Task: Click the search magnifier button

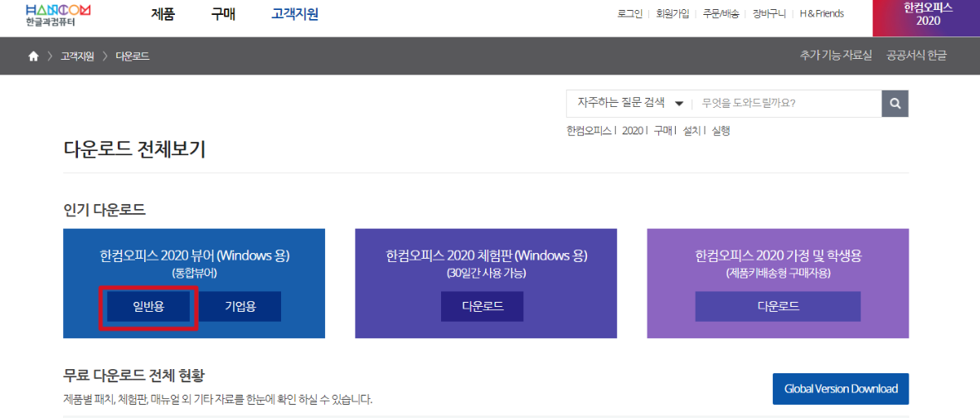Action: pyautogui.click(x=895, y=104)
